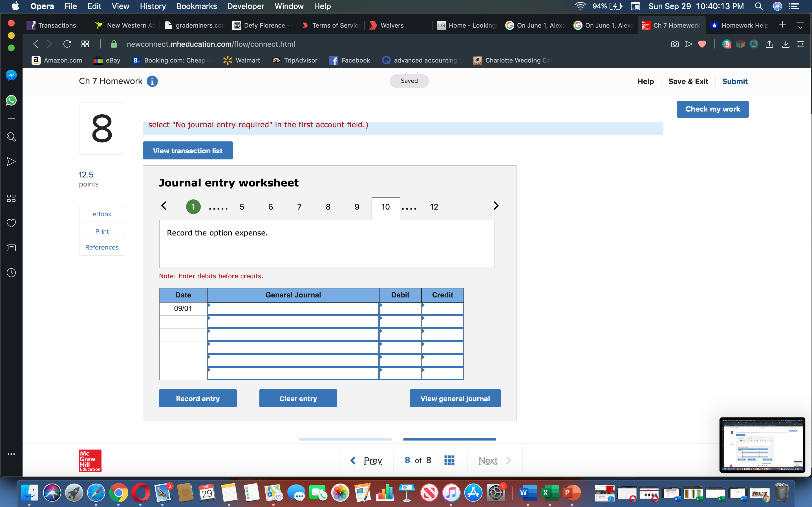Open sidebar search in Opera
The height and width of the screenshot is (507, 812).
pos(11,137)
